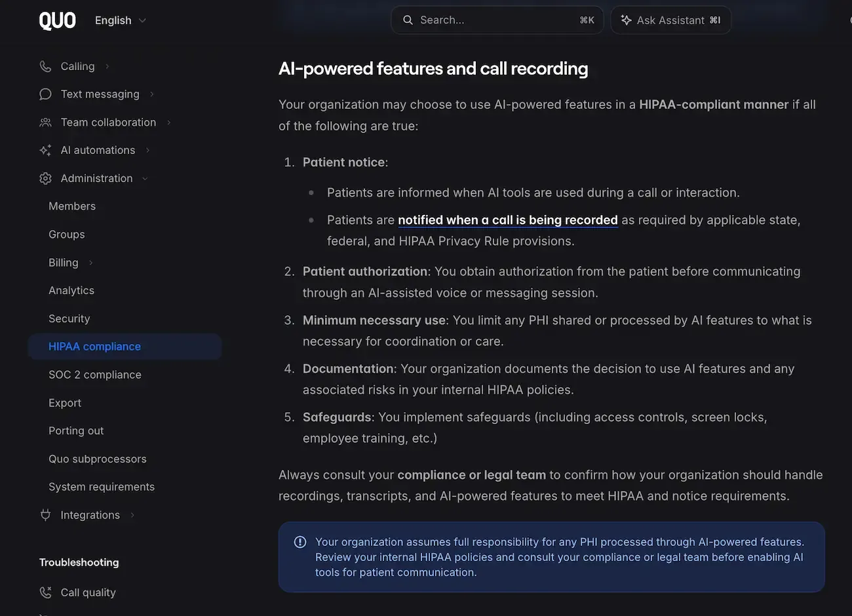Click the Ask Assistant button
The image size is (852, 616).
(670, 20)
